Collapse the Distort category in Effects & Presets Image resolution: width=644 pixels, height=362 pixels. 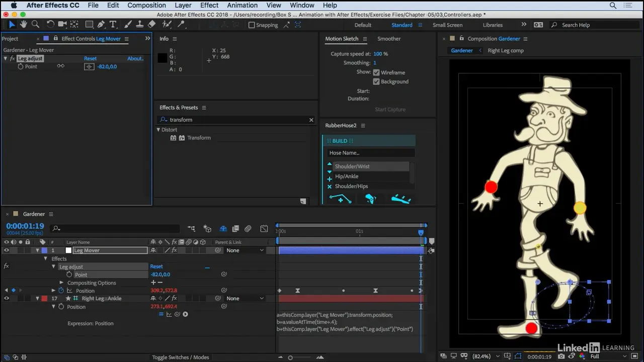pyautogui.click(x=158, y=130)
